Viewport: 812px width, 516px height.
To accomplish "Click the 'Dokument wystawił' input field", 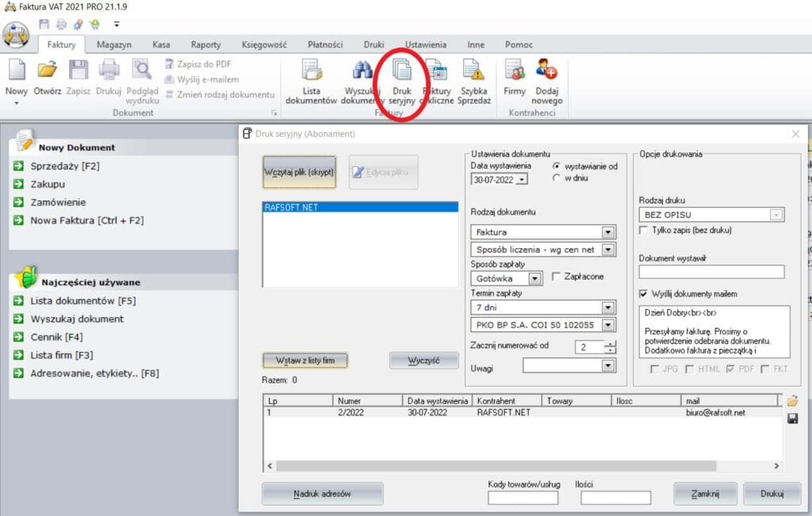I will [x=710, y=272].
